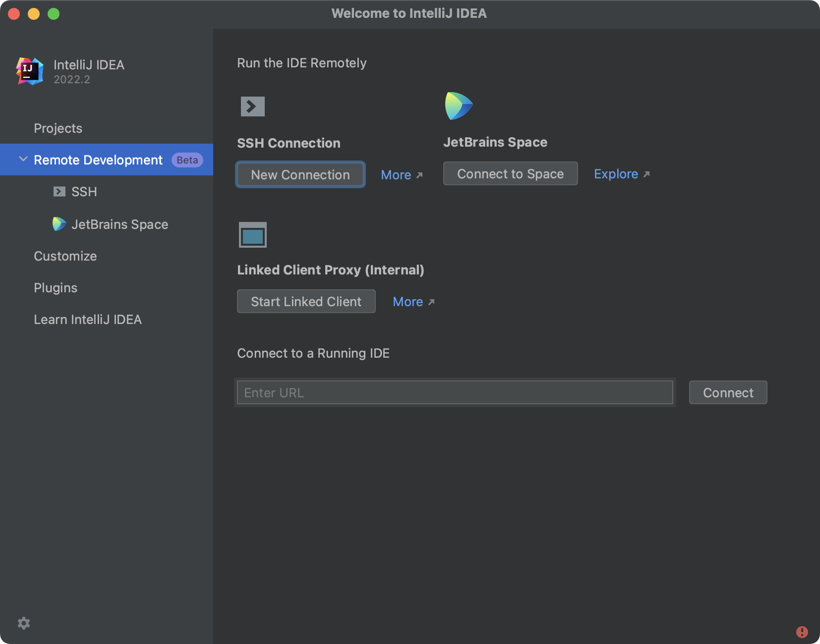Click the JetBrains Space logo icon
The width and height of the screenshot is (820, 644).
pyautogui.click(x=459, y=105)
